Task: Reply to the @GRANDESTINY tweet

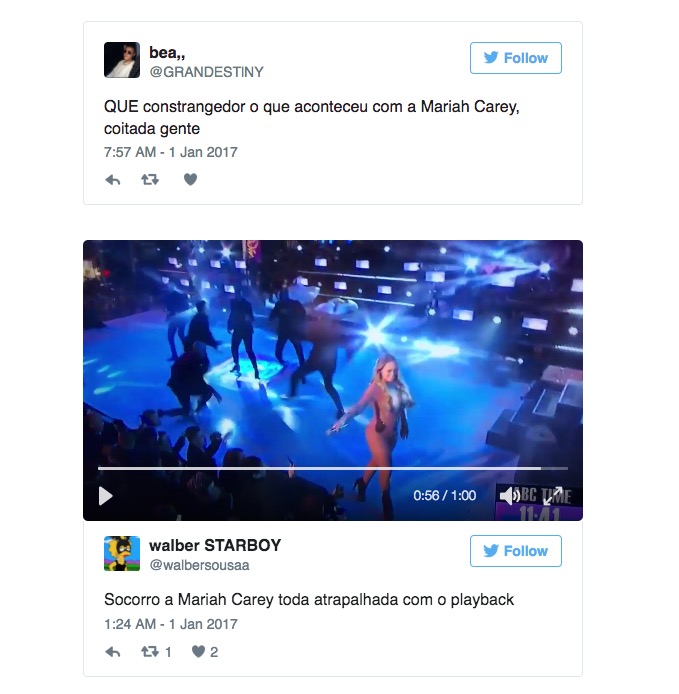Action: pyautogui.click(x=113, y=180)
